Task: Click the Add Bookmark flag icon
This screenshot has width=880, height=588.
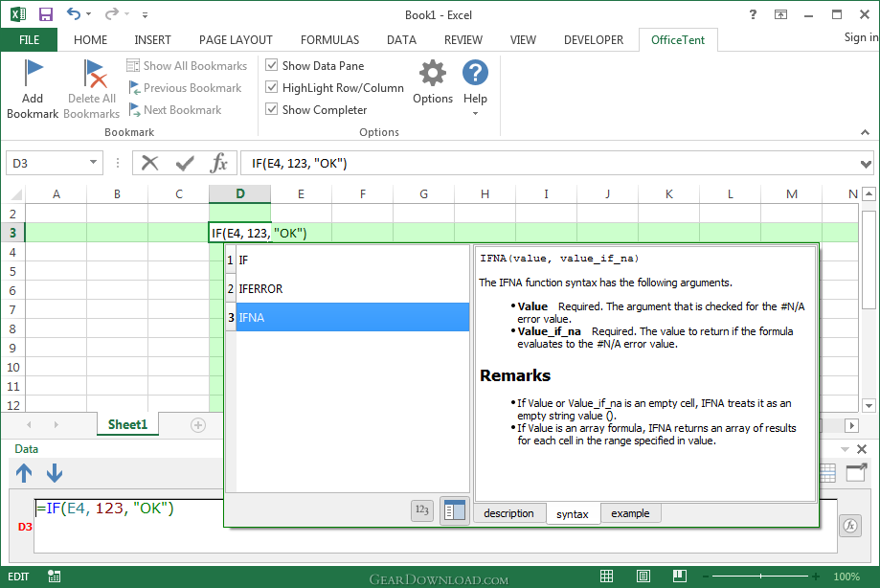Action: 33,73
